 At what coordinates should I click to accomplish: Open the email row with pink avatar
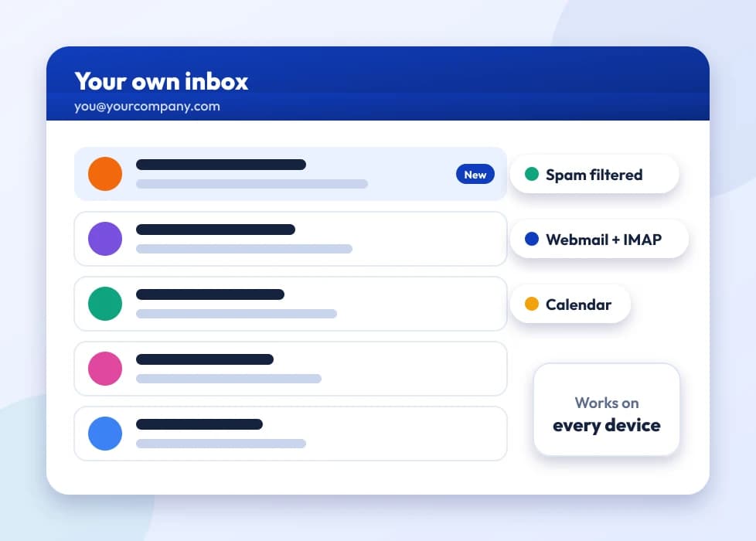[x=291, y=369]
